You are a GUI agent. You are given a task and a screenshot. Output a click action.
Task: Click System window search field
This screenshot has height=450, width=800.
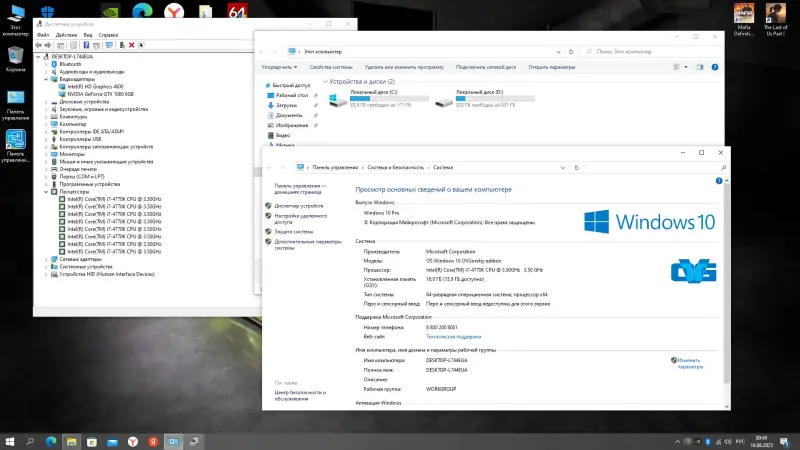(657, 167)
